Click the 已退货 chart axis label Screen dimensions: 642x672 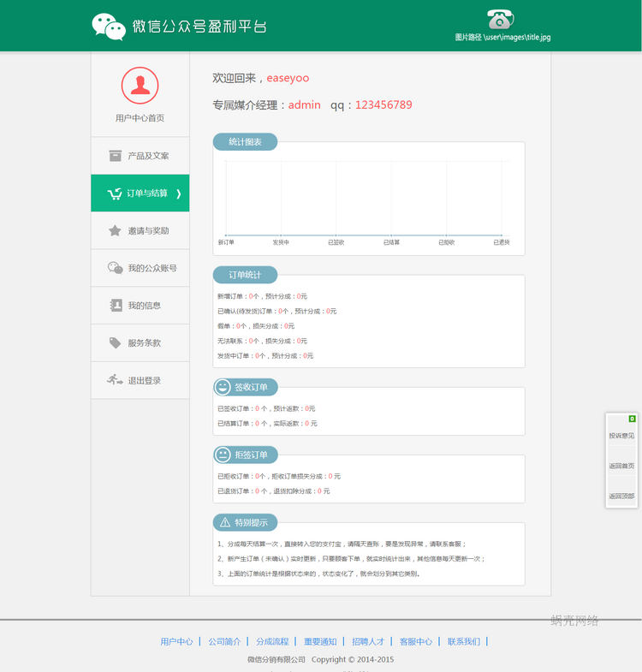tap(502, 242)
